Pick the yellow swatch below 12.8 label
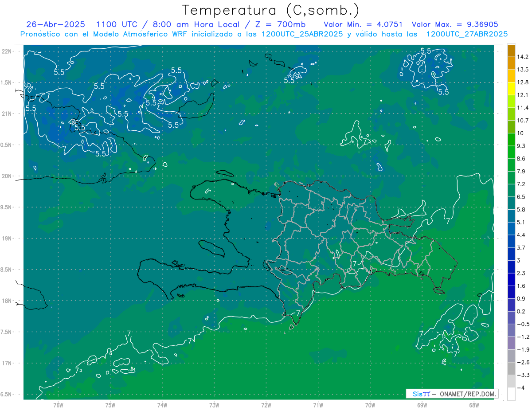 point(511,89)
